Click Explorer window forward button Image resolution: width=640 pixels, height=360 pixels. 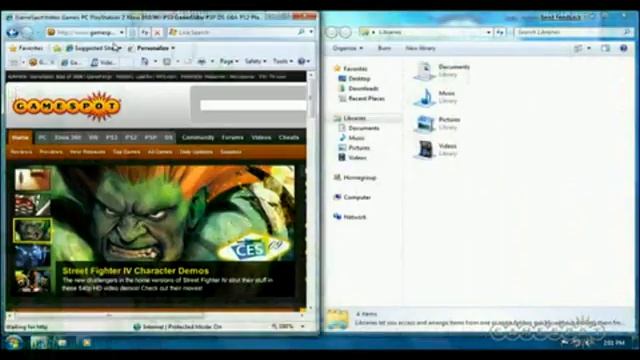point(345,32)
